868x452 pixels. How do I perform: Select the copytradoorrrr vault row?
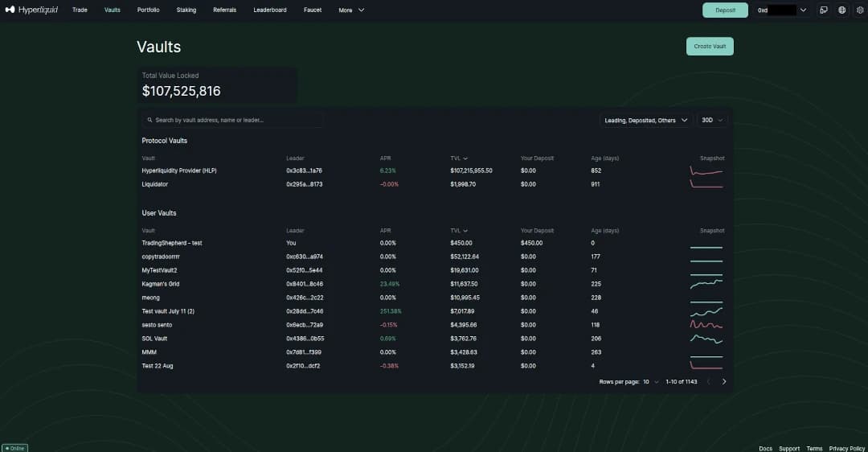pyautogui.click(x=433, y=257)
